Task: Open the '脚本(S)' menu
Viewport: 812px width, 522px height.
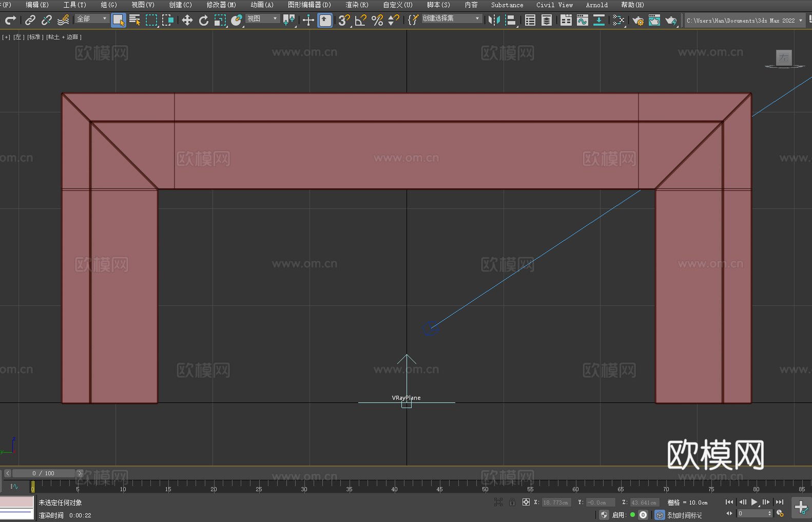Action: (x=438, y=5)
